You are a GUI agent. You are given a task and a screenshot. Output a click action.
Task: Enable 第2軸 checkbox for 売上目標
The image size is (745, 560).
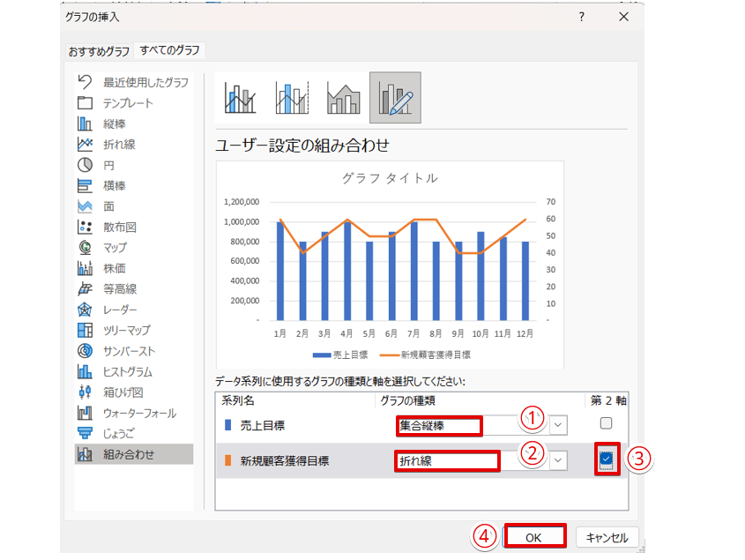[606, 423]
